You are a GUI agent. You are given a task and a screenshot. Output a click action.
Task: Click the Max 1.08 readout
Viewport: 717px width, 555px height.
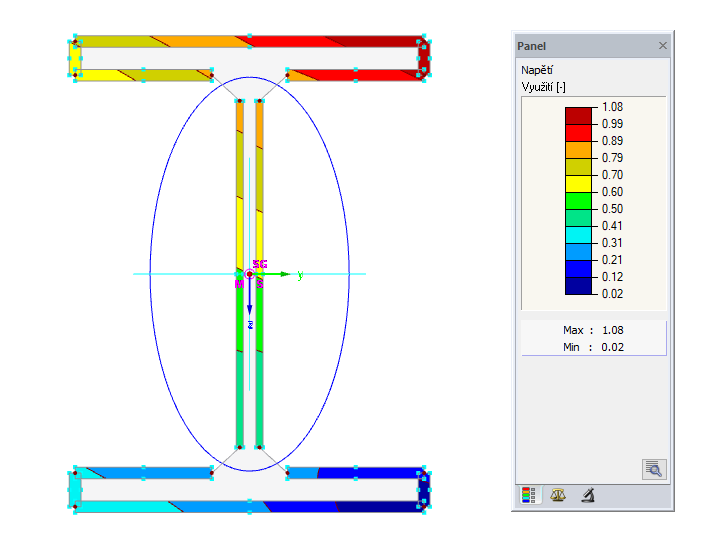[x=593, y=330]
